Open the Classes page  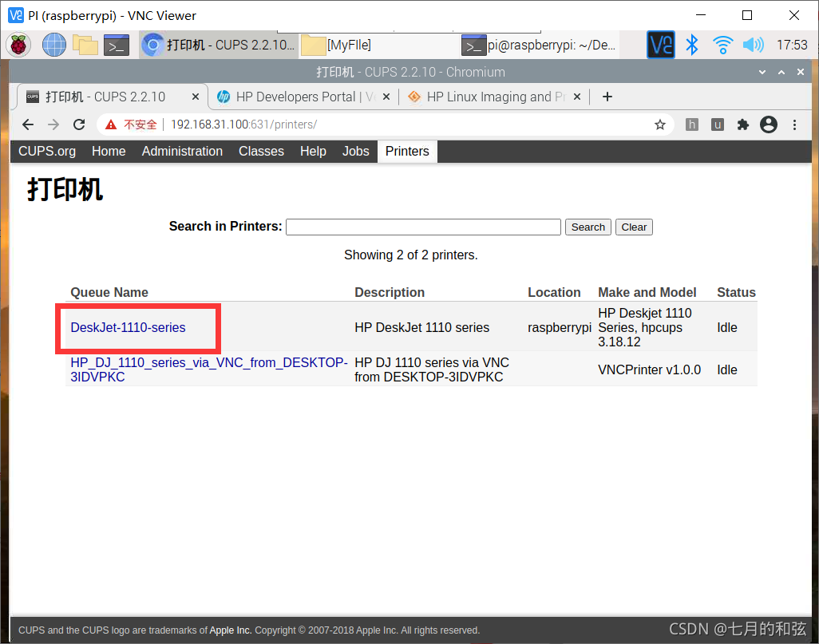click(261, 152)
